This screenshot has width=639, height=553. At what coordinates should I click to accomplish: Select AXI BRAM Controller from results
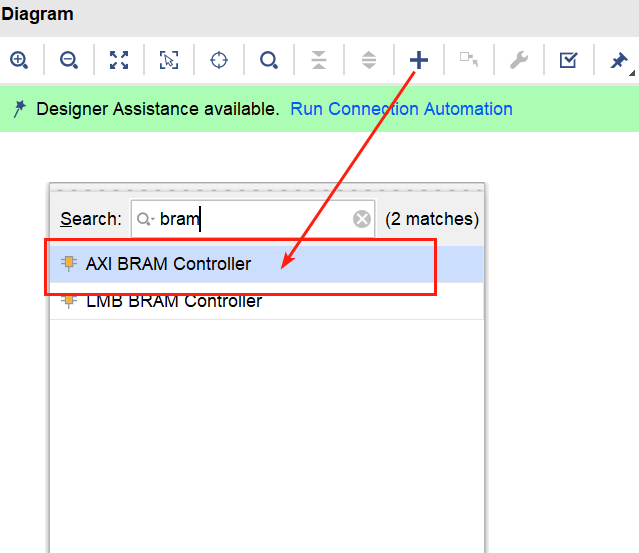click(267, 264)
